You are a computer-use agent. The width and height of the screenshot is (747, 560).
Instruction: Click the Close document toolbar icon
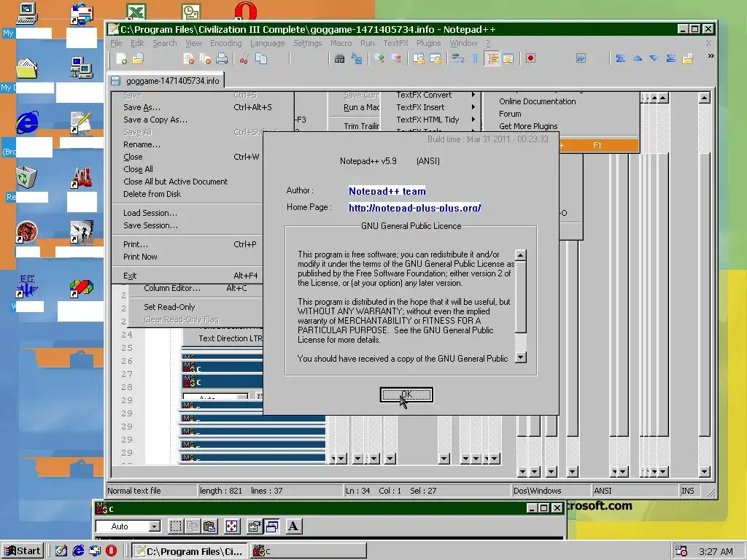[189, 59]
